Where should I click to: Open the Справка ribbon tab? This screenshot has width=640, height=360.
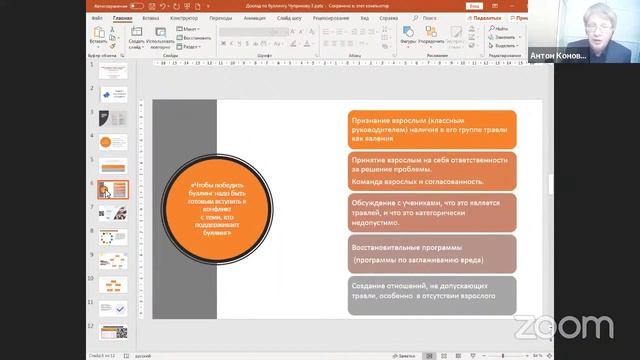pos(388,18)
